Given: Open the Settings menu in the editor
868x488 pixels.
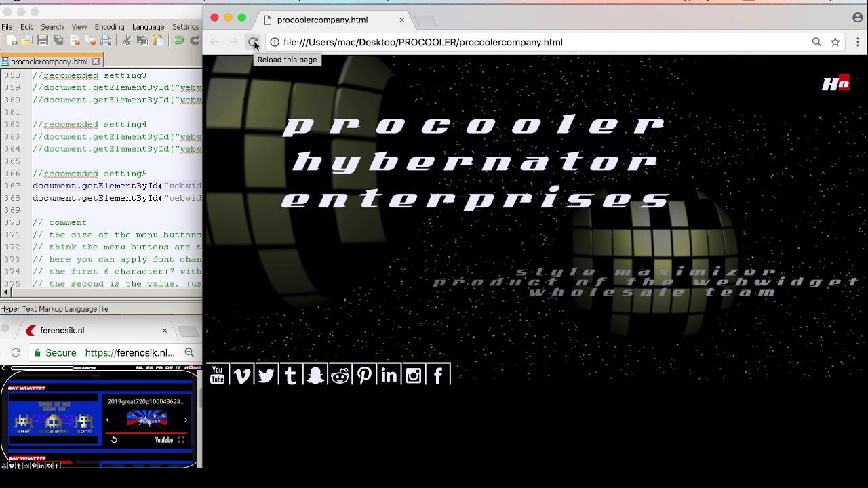Looking at the screenshot, I should [x=186, y=27].
